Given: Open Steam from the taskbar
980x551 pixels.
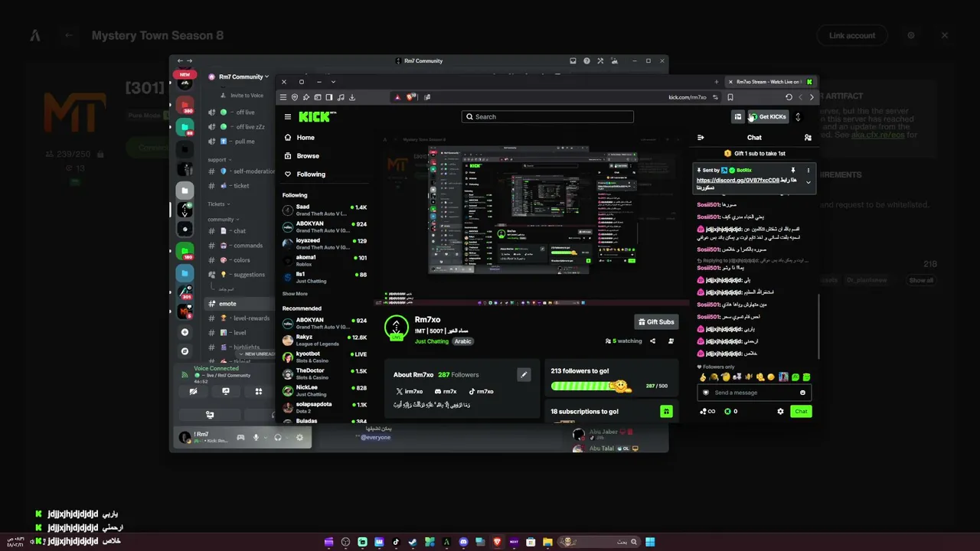Looking at the screenshot, I should pyautogui.click(x=413, y=542).
